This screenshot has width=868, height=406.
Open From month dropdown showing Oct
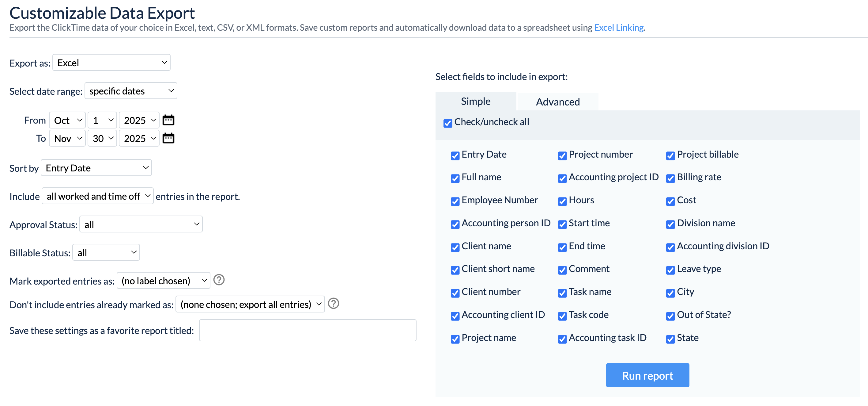pos(67,120)
